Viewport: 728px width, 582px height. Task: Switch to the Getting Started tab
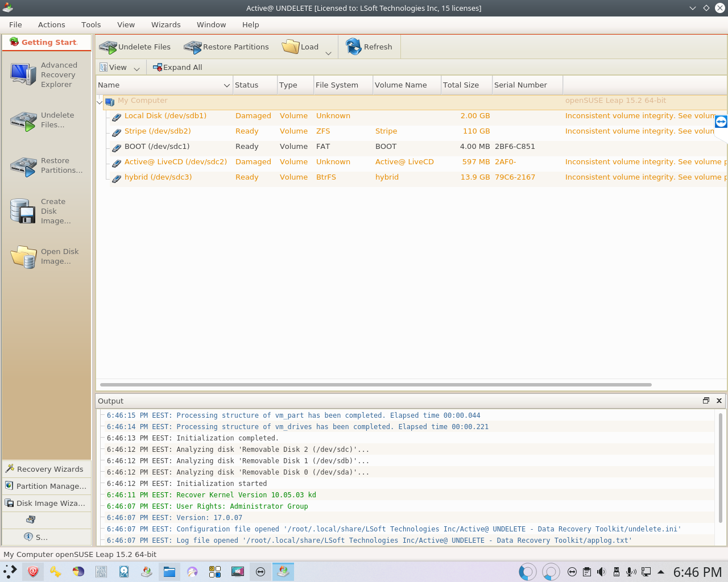(x=47, y=43)
